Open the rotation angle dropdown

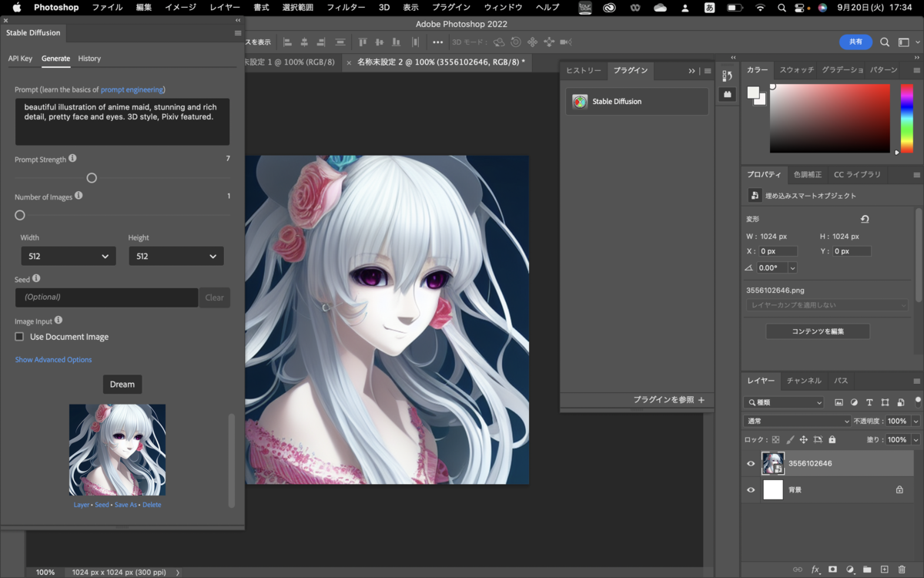pos(792,267)
